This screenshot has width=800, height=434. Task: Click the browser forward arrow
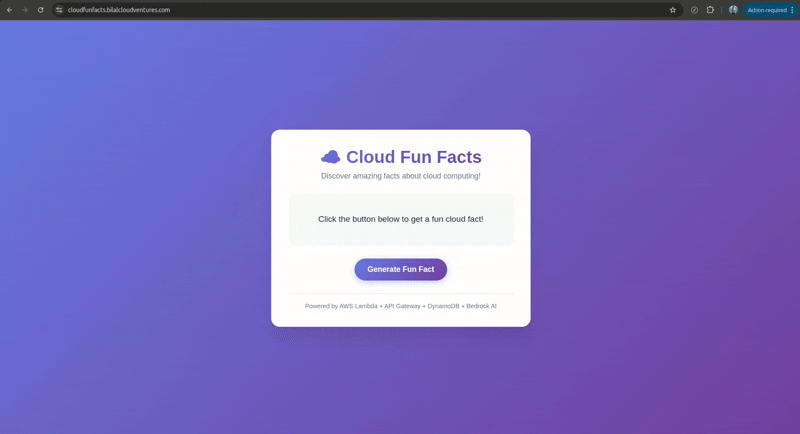pos(24,10)
